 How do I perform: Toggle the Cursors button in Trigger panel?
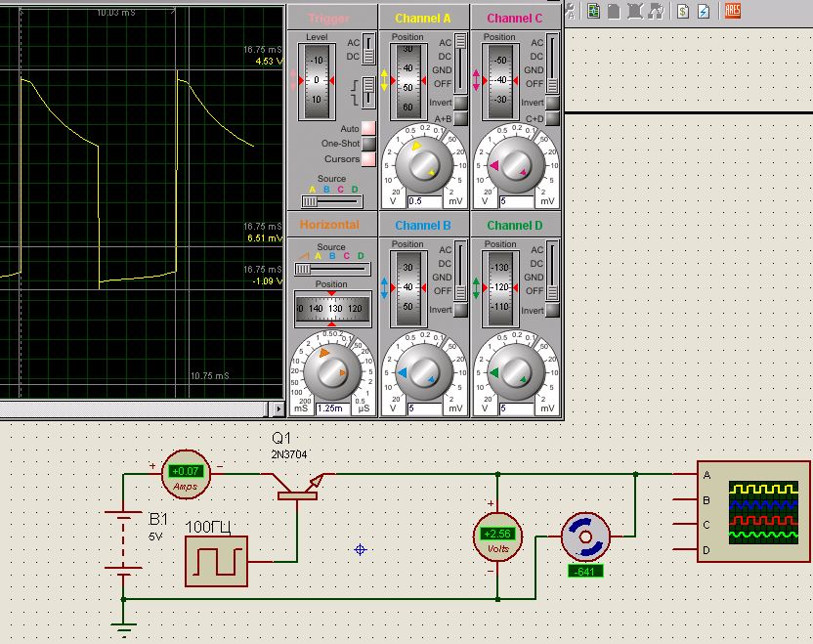click(368, 158)
